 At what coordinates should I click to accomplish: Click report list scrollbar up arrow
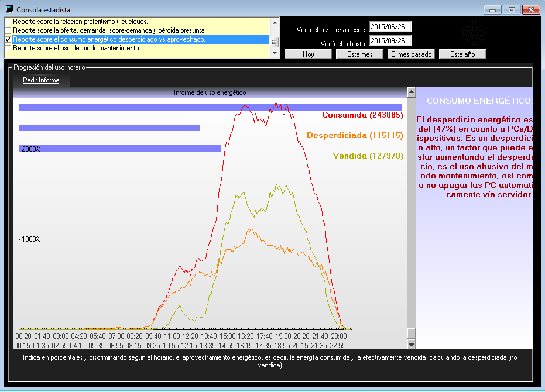pos(275,23)
